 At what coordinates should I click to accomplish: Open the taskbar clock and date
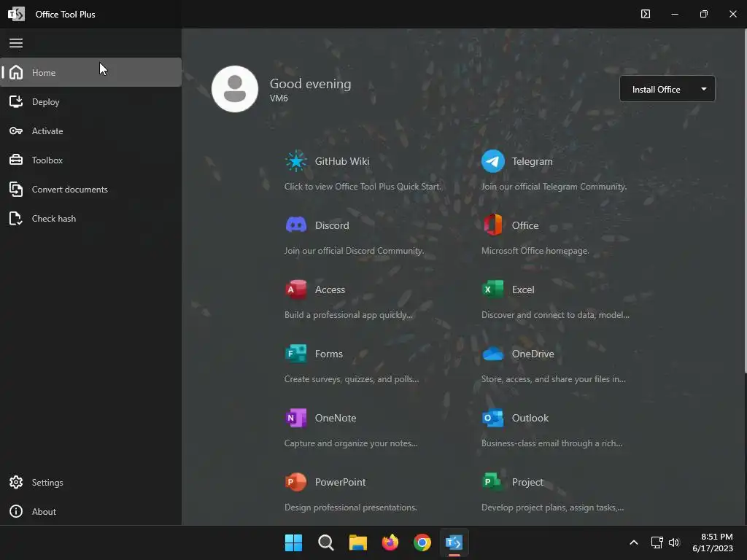point(713,542)
